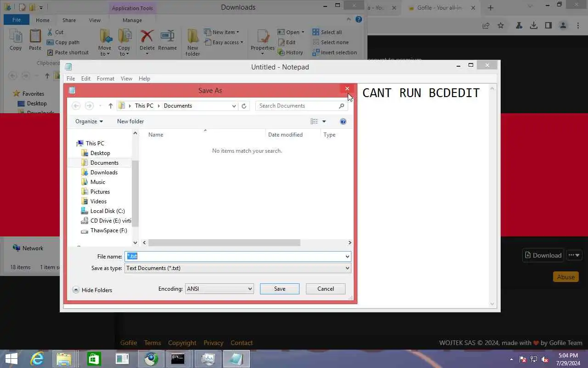Switch to the Explorer View tab
This screenshot has height=368, width=588.
[95, 20]
